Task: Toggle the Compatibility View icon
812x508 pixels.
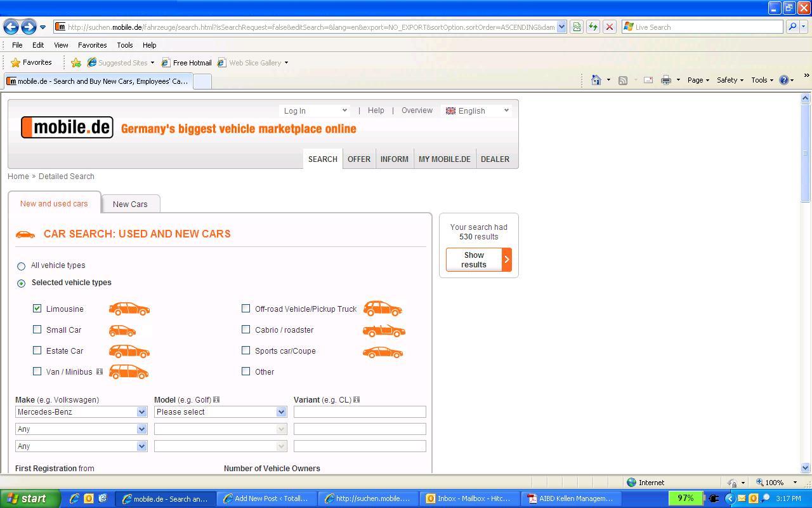Action: click(x=576, y=27)
